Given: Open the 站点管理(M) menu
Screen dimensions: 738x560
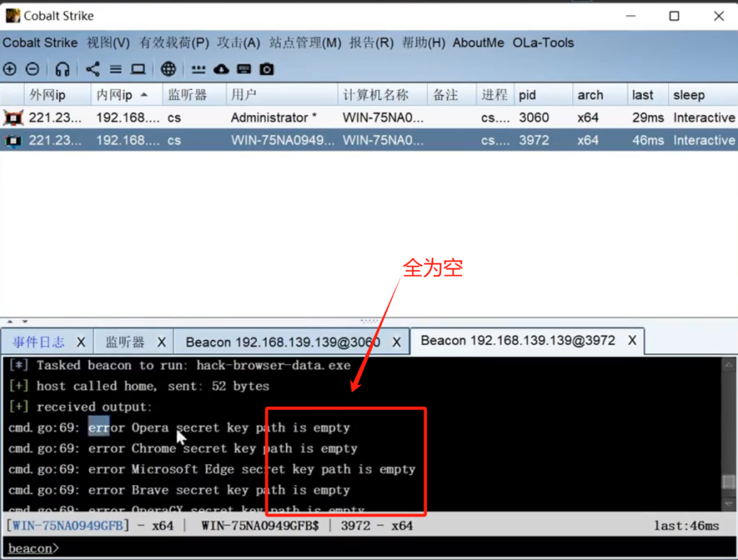Looking at the screenshot, I should [305, 43].
